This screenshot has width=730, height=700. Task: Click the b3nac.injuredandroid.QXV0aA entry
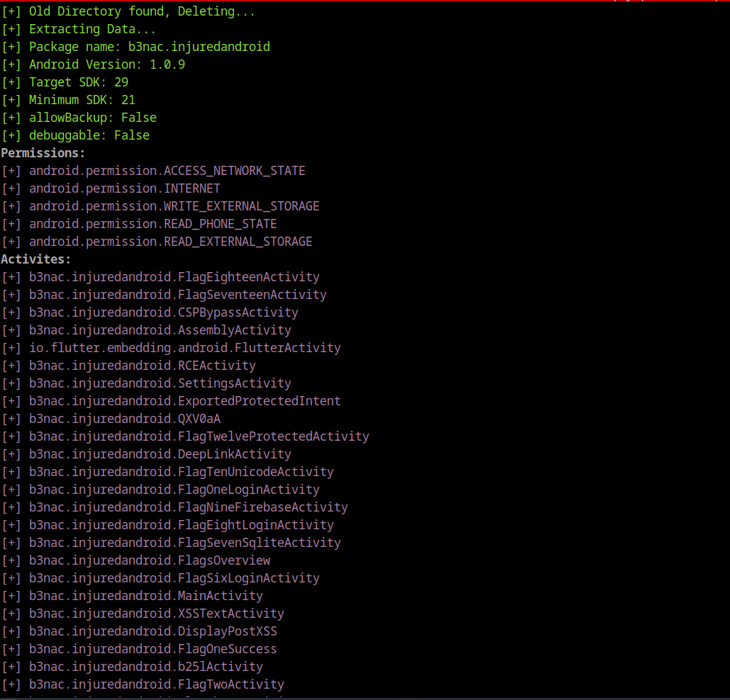click(x=111, y=419)
